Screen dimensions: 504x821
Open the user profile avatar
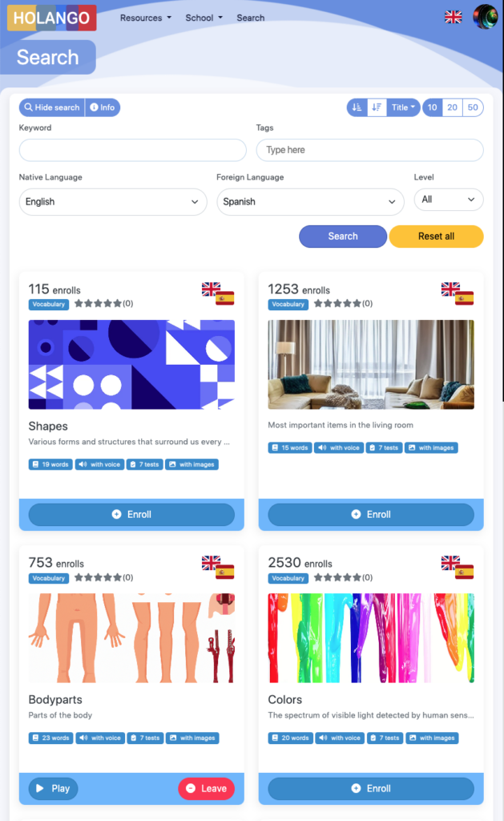[485, 17]
